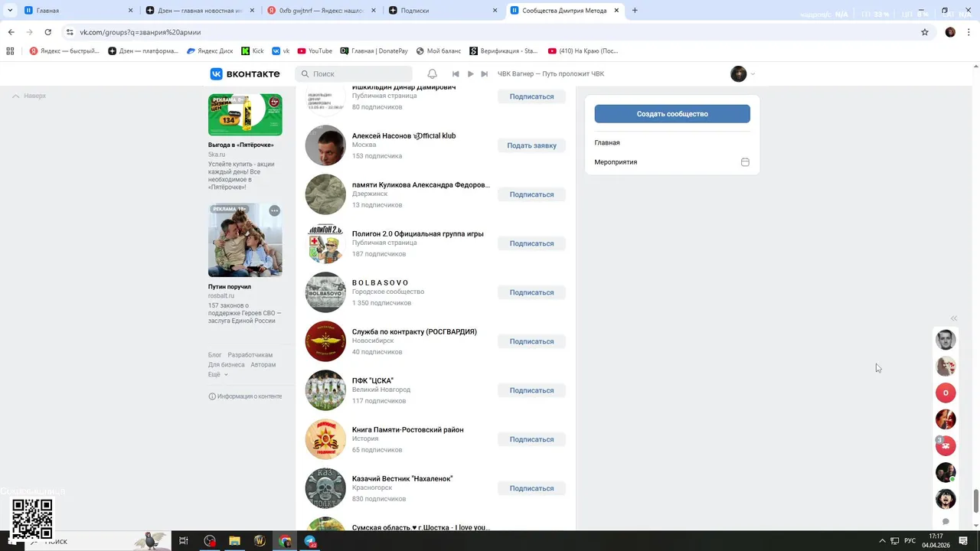Open Windows notification center icon
The width and height of the screenshot is (980, 551).
point(963,541)
